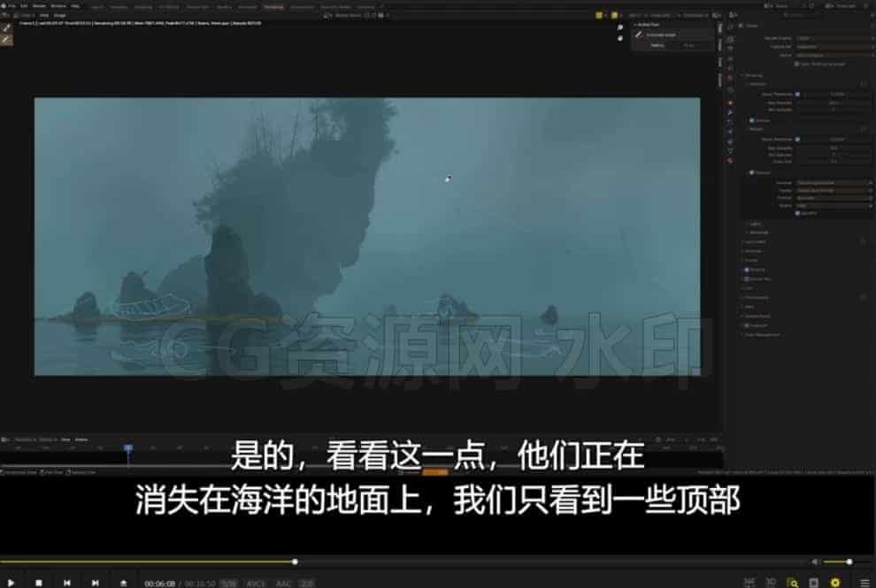Switch to the Compositing workspace tab
Image resolution: width=876 pixels, height=588 pixels.
pyautogui.click(x=301, y=7)
